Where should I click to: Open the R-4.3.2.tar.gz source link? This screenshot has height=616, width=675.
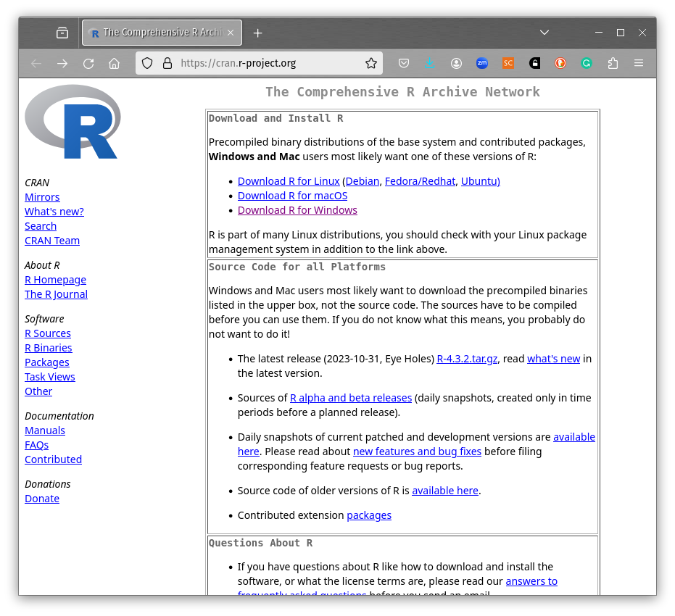pyautogui.click(x=467, y=359)
